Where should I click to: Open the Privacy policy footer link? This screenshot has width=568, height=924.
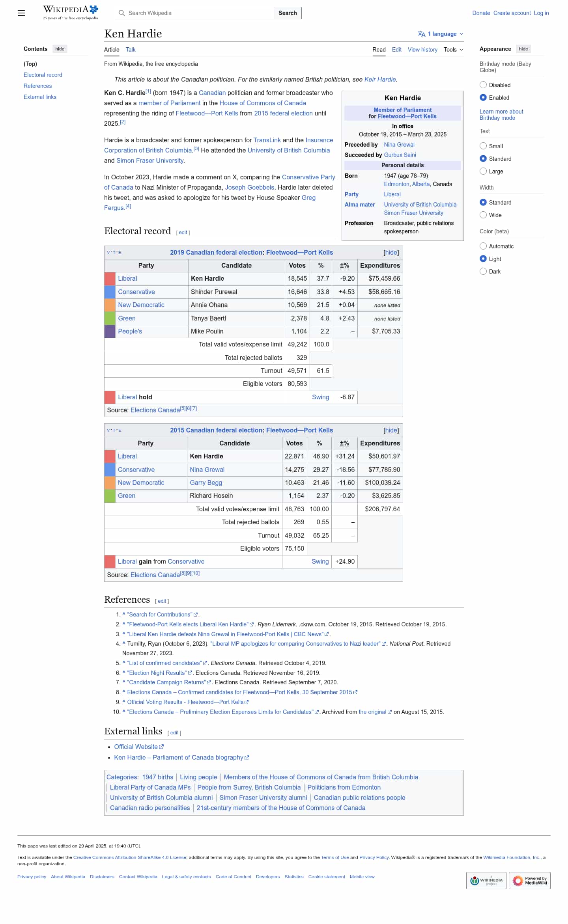pos(32,877)
